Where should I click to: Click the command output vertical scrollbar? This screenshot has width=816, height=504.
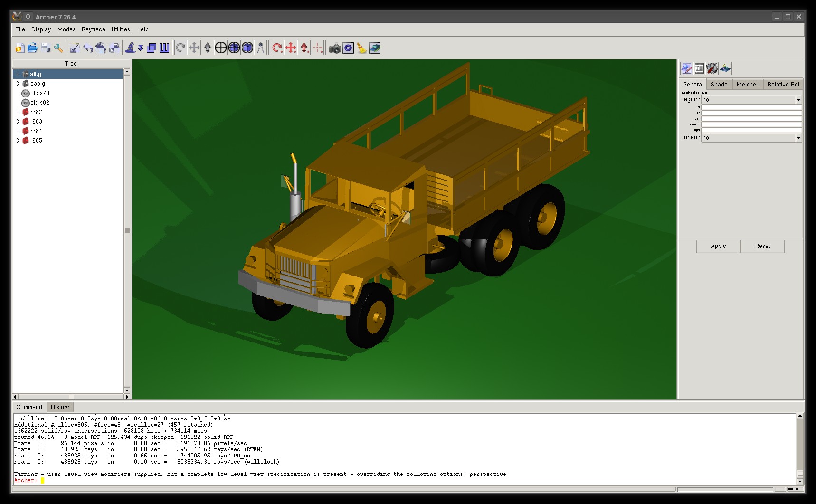coord(800,447)
